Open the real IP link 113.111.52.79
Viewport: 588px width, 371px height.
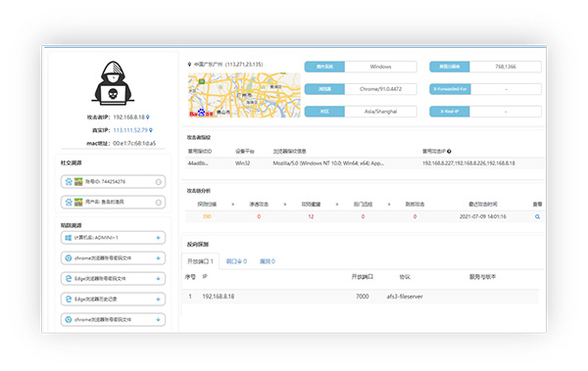click(x=130, y=130)
